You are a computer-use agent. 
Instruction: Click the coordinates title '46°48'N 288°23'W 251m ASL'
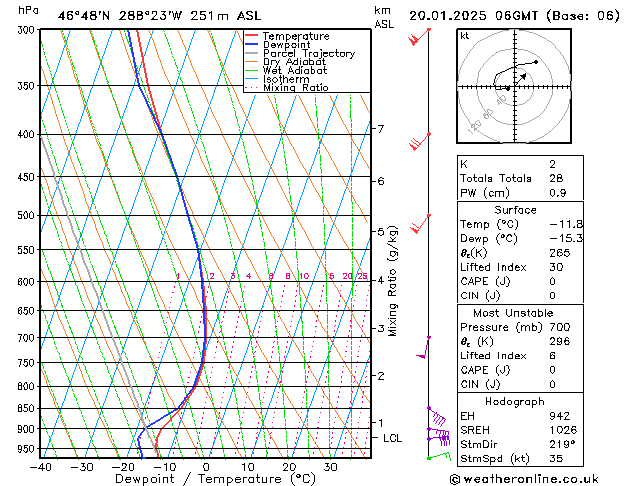point(159,16)
